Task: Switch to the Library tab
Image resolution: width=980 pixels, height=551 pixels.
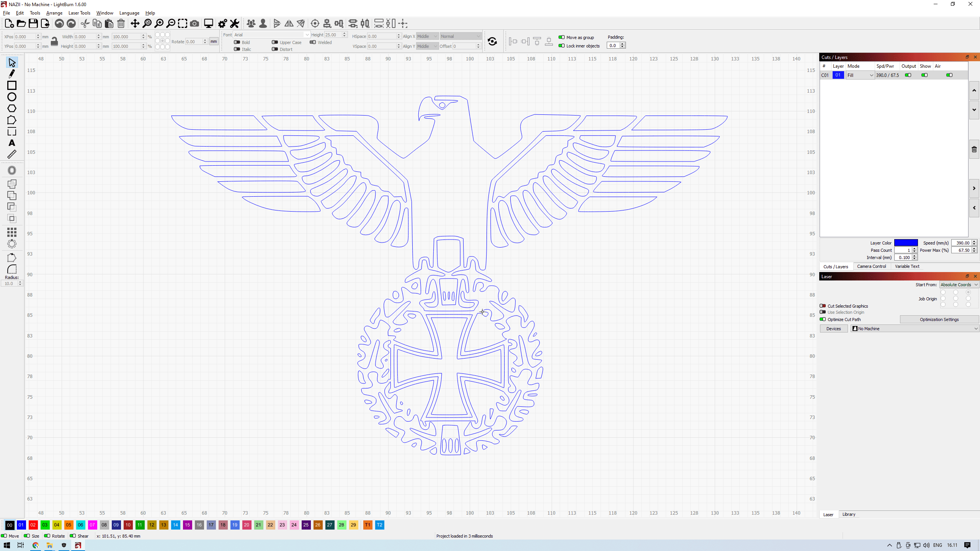Action: coord(849,515)
